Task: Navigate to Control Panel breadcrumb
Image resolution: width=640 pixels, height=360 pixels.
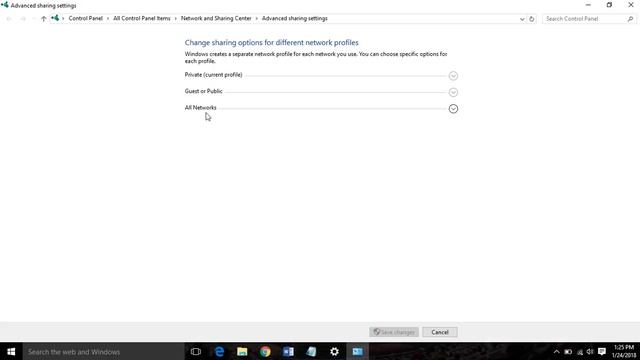Action: coord(86,18)
